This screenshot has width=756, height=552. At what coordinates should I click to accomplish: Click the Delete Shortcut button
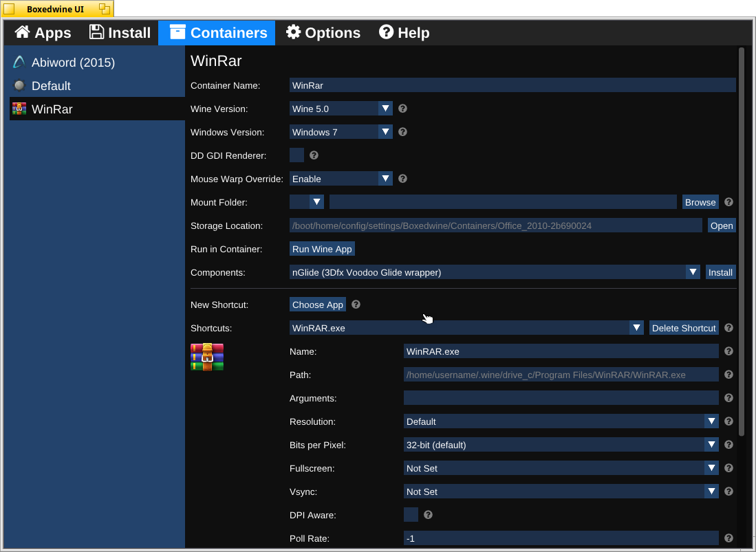pos(684,328)
